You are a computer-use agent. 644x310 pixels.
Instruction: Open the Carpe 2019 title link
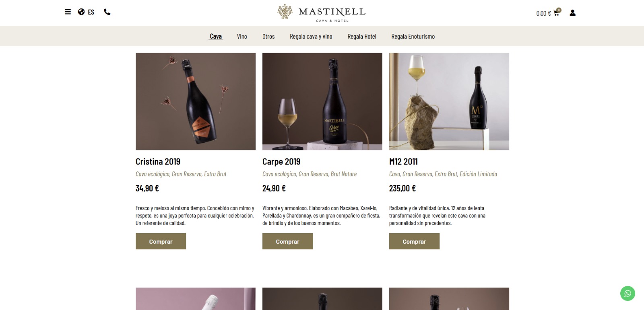(x=281, y=162)
